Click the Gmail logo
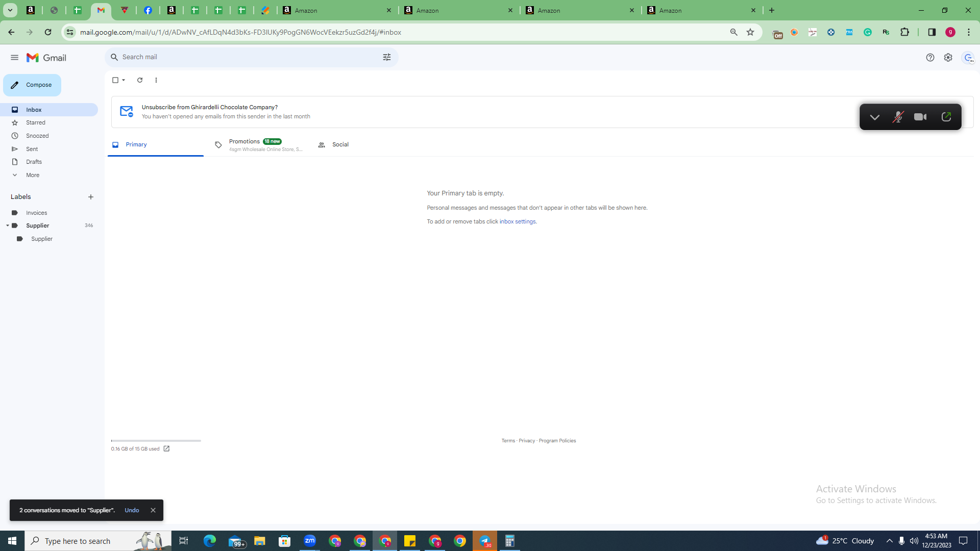Viewport: 980px width, 551px height. tap(46, 58)
